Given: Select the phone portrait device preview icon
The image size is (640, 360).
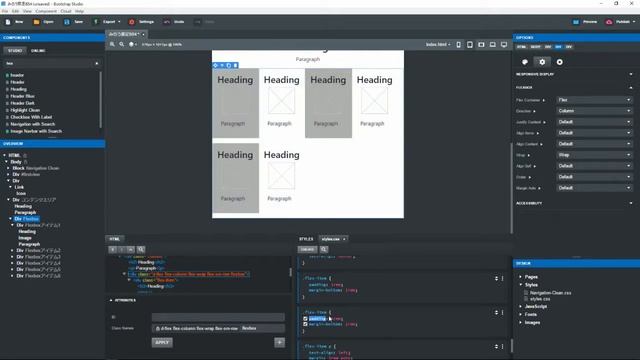Looking at the screenshot, I should click(458, 44).
